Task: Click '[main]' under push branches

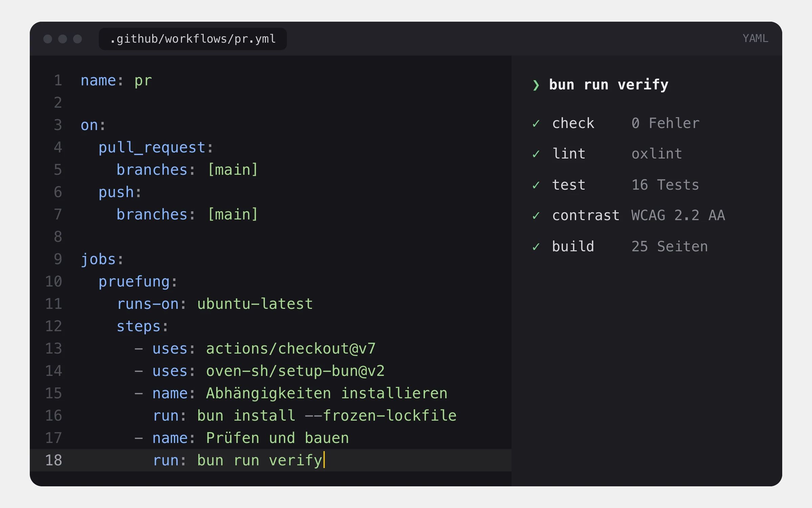Action: pyautogui.click(x=233, y=214)
